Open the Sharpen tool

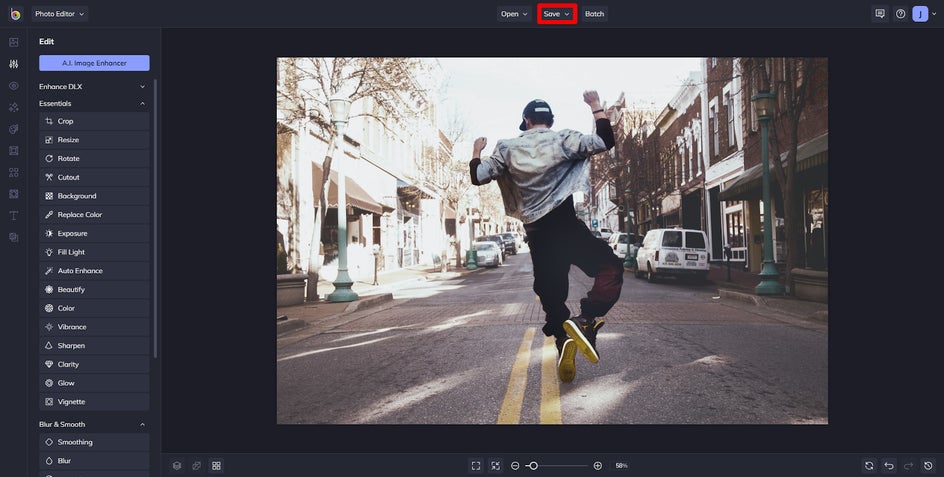[95, 345]
